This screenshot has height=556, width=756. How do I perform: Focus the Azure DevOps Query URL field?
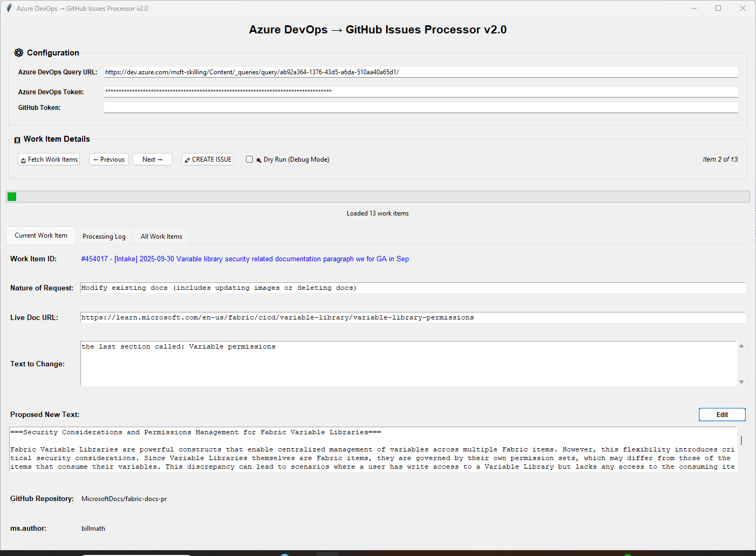(x=421, y=72)
